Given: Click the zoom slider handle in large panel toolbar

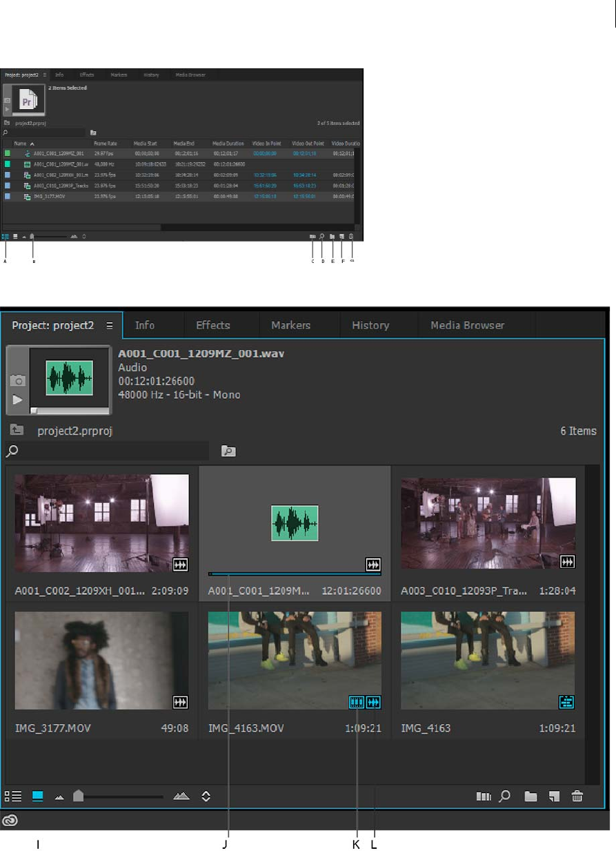Looking at the screenshot, I should click(78, 796).
